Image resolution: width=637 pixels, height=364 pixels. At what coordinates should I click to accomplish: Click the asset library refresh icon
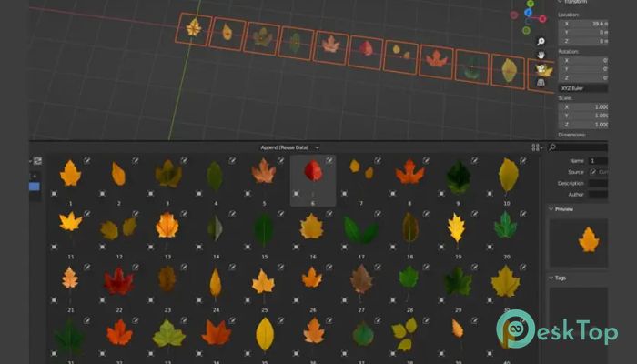pyautogui.click(x=38, y=161)
